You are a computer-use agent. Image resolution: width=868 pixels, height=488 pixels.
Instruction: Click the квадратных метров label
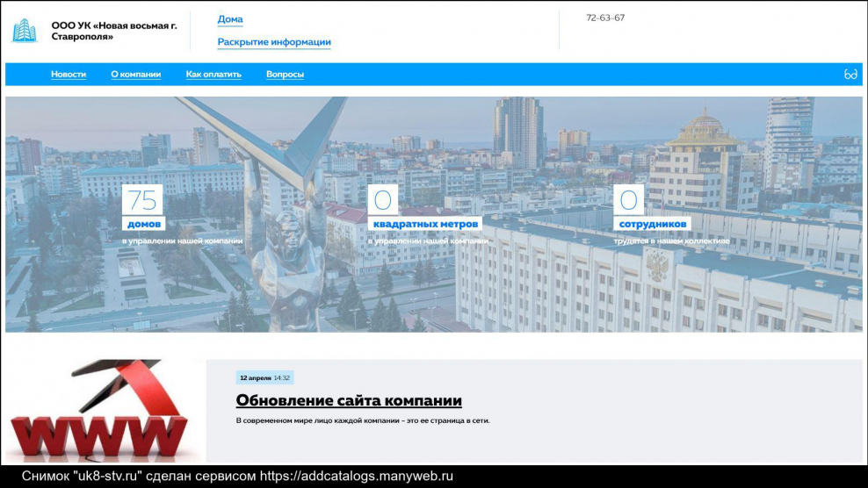click(x=424, y=224)
